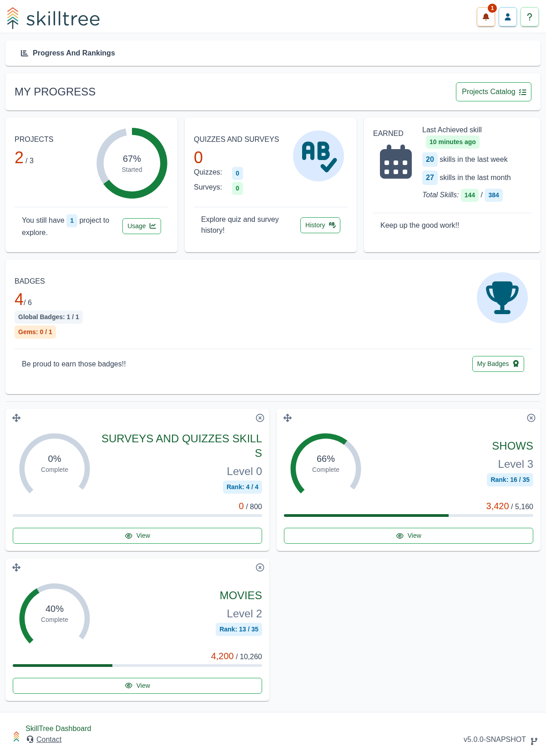Click the Usage button
The image size is (546, 756).
(x=142, y=226)
